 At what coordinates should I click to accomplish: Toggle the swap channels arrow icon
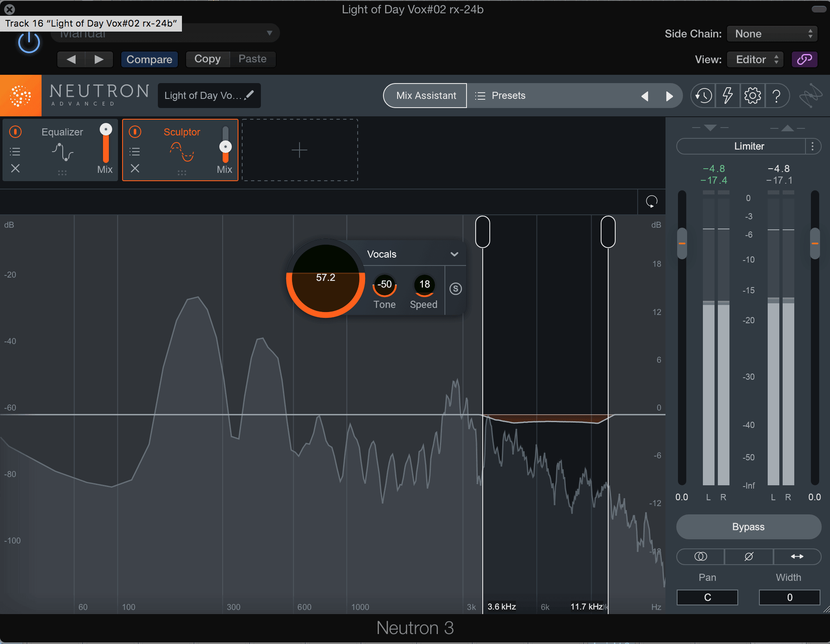(797, 556)
